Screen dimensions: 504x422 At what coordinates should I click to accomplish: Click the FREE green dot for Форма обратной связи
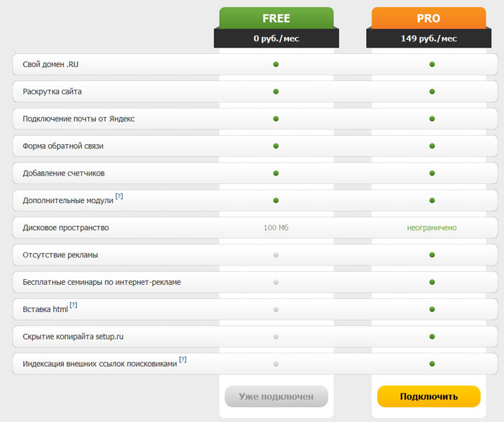coord(276,146)
